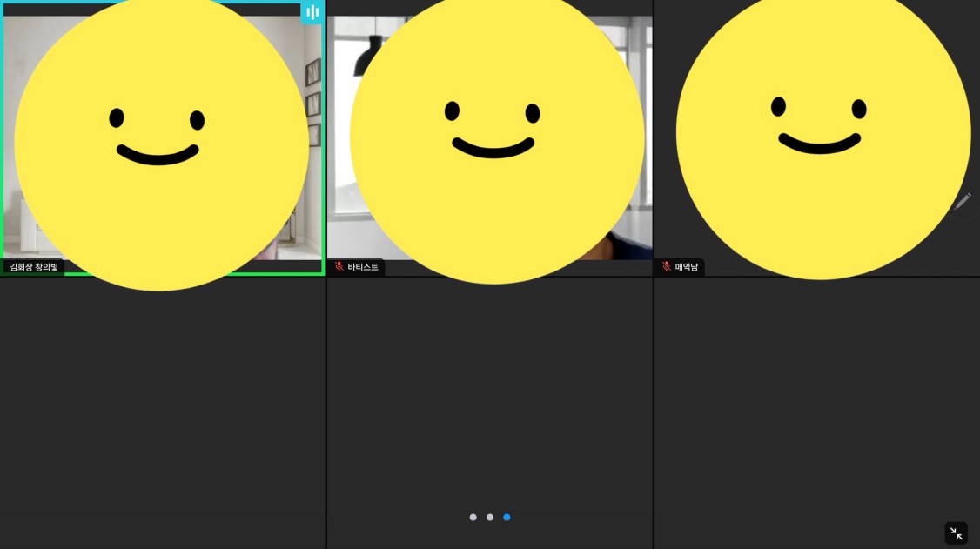Select the video tile of 김회장 창의빛

click(163, 138)
